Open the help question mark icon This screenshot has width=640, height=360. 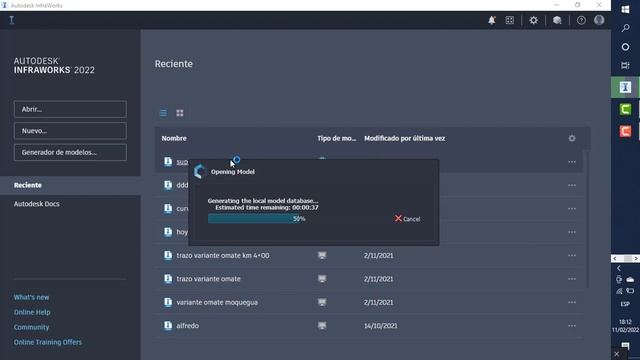[x=581, y=20]
